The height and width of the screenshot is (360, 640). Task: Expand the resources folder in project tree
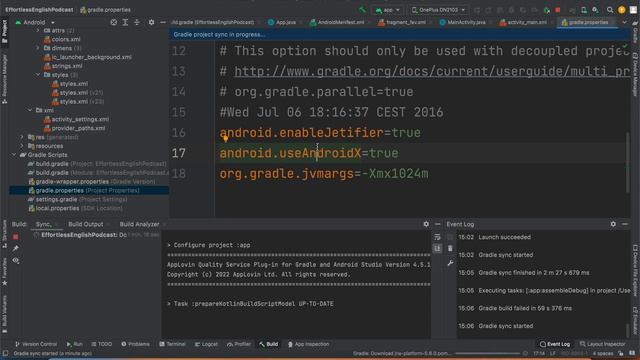(22, 146)
